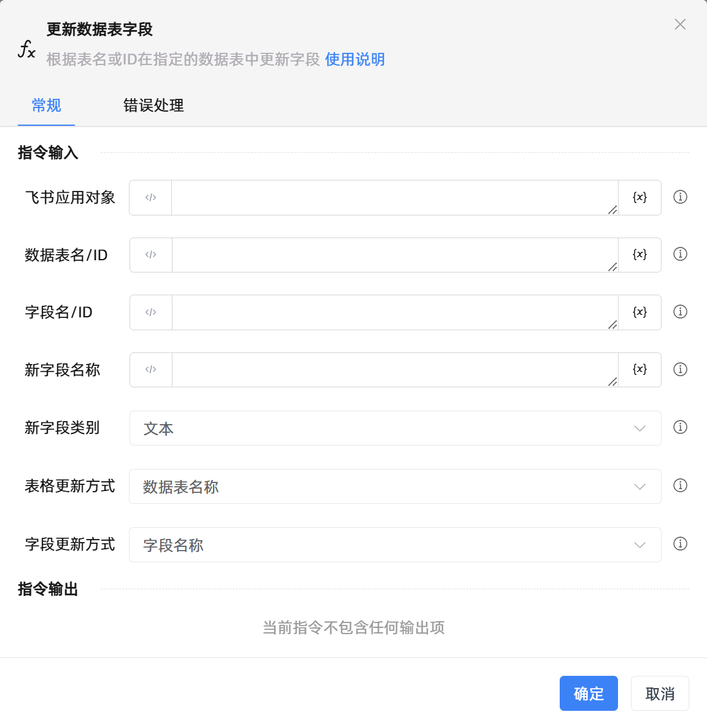Click resize handle of 字段名/ID field
This screenshot has width=707, height=728.
[612, 325]
